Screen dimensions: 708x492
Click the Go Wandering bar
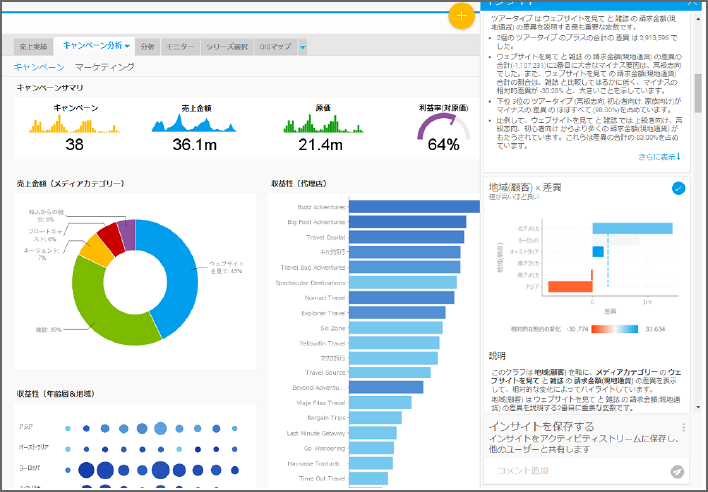coord(371,448)
